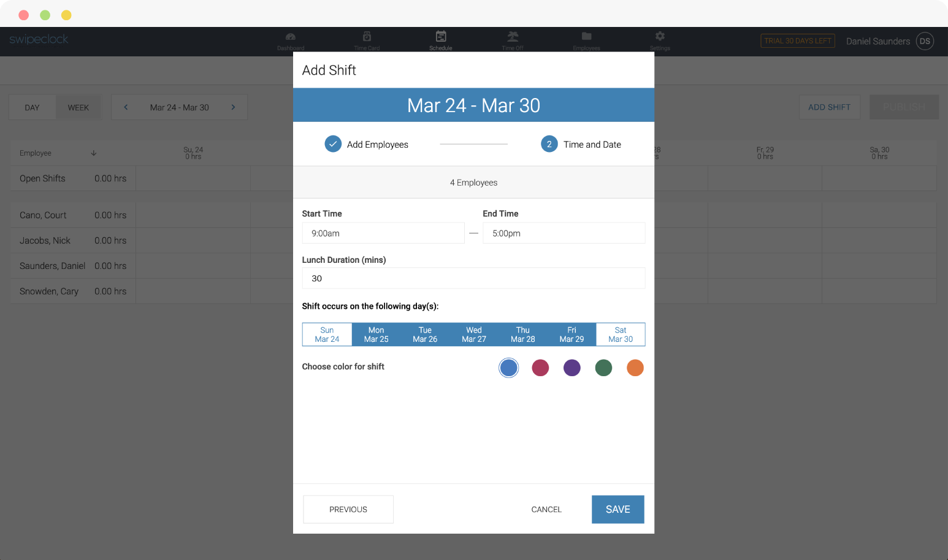The width and height of the screenshot is (948, 560).
Task: Go back to Add Employees step
Action: (x=367, y=145)
